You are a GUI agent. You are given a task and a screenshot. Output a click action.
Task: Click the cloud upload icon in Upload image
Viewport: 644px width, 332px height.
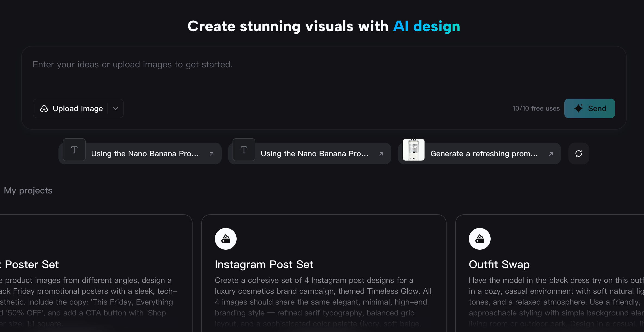click(x=44, y=108)
